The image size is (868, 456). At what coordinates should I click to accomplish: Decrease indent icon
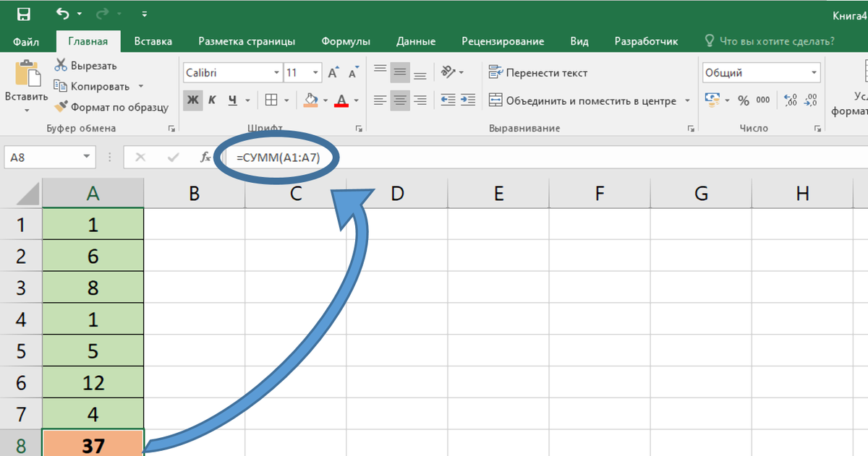click(448, 100)
